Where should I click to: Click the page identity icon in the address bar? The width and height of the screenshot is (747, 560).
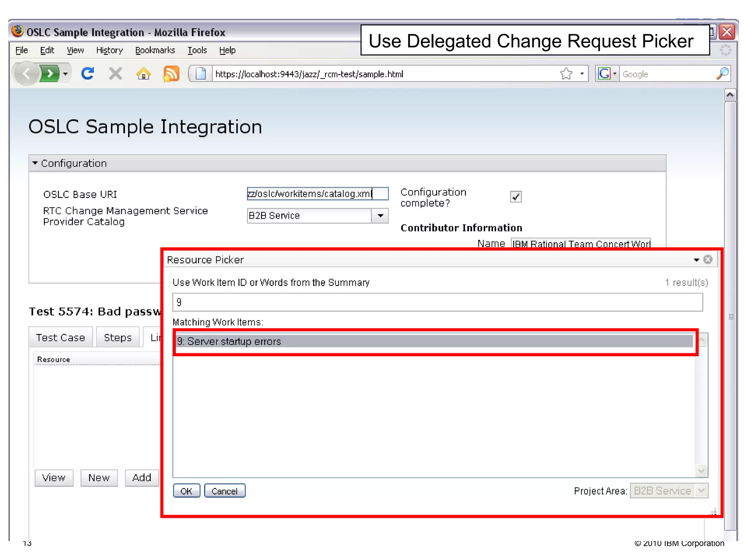tap(200, 74)
